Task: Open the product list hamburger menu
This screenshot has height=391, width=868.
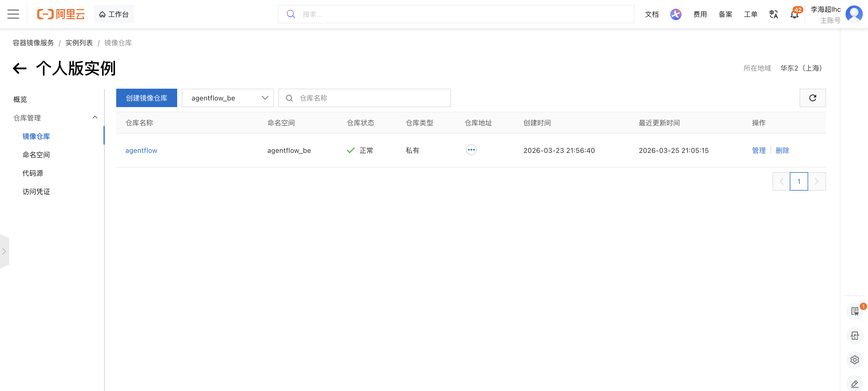Action: (13, 14)
